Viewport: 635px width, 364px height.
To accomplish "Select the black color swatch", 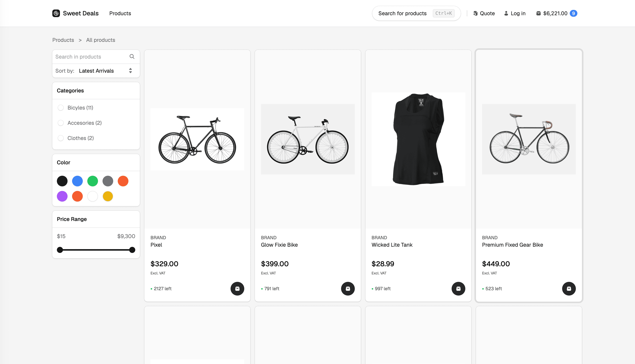I will click(62, 181).
